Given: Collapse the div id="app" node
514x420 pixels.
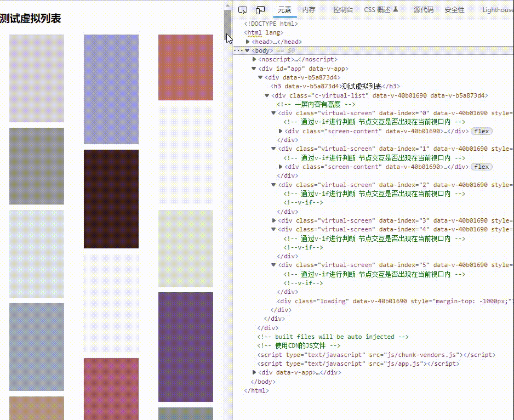Looking at the screenshot, I should click(x=254, y=69).
